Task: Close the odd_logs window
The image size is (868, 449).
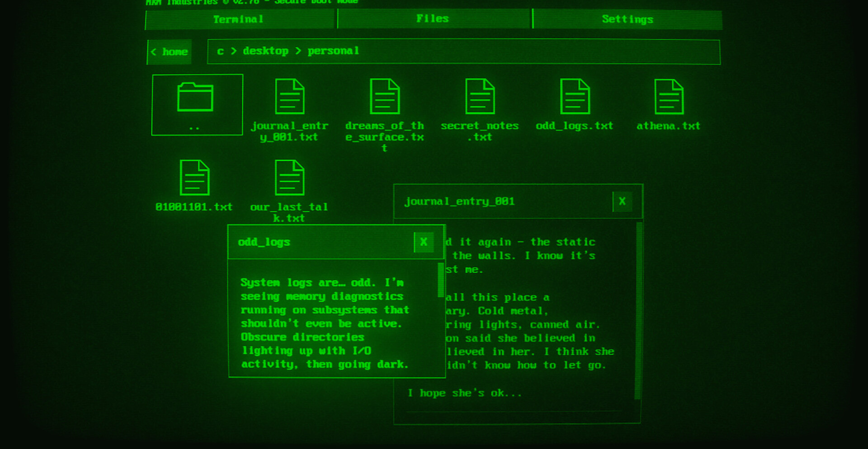Action: point(424,242)
